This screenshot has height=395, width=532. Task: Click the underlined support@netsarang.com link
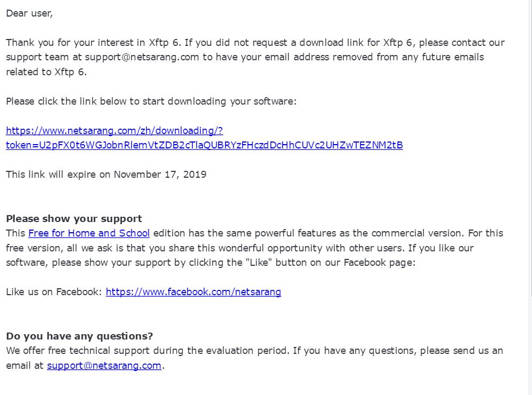tap(104, 366)
